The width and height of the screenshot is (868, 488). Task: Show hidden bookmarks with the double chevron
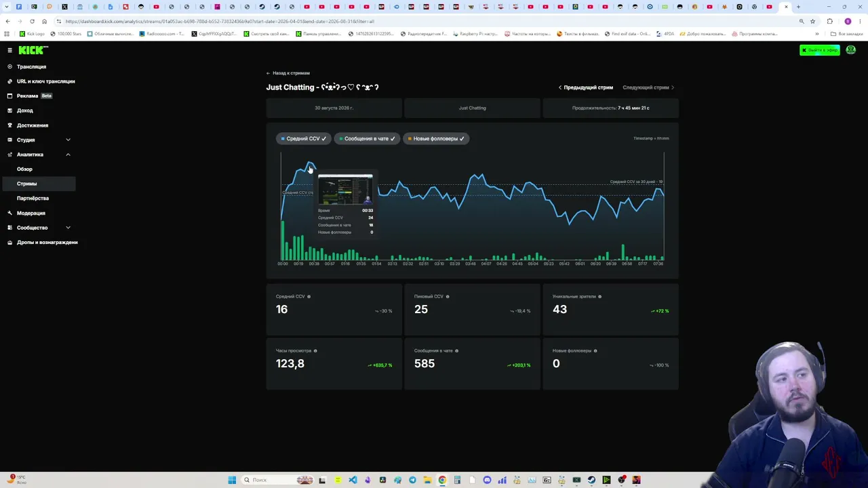pos(816,34)
